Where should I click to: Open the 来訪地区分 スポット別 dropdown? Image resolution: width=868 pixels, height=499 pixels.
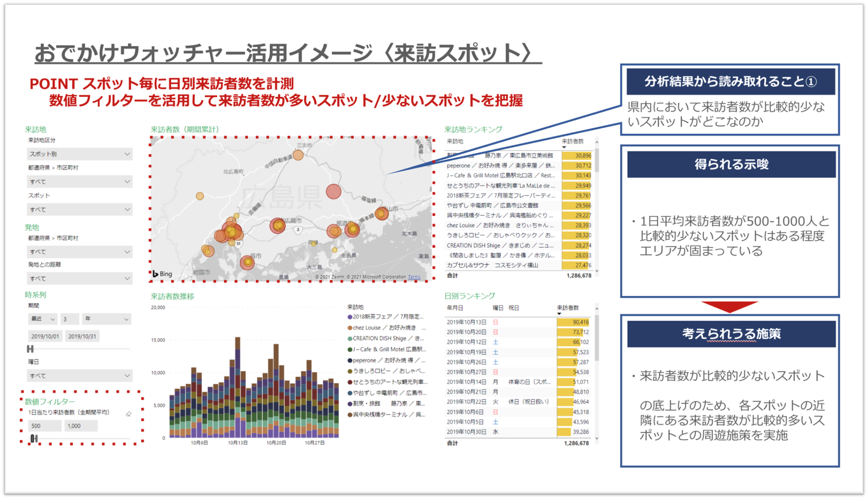[79, 154]
